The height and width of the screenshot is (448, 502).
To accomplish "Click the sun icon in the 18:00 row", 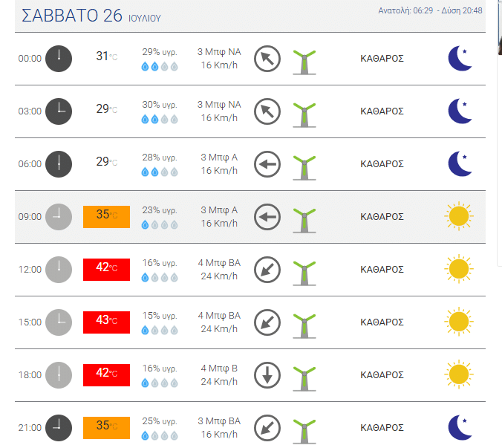I will click(459, 374).
